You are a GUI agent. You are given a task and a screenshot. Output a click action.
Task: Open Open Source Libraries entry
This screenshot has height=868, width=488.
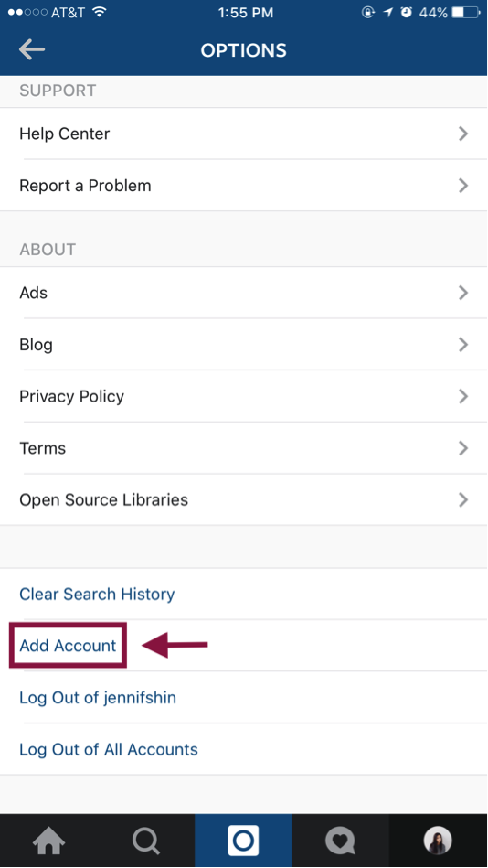pyautogui.click(x=244, y=500)
